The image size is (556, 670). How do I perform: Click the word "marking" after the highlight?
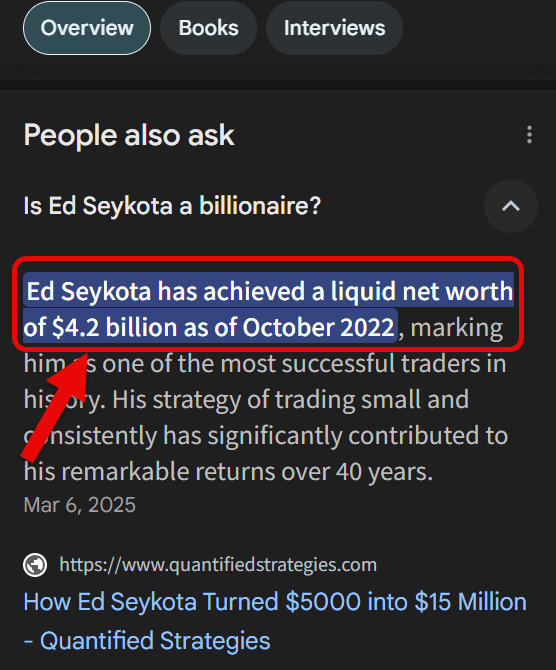point(456,328)
